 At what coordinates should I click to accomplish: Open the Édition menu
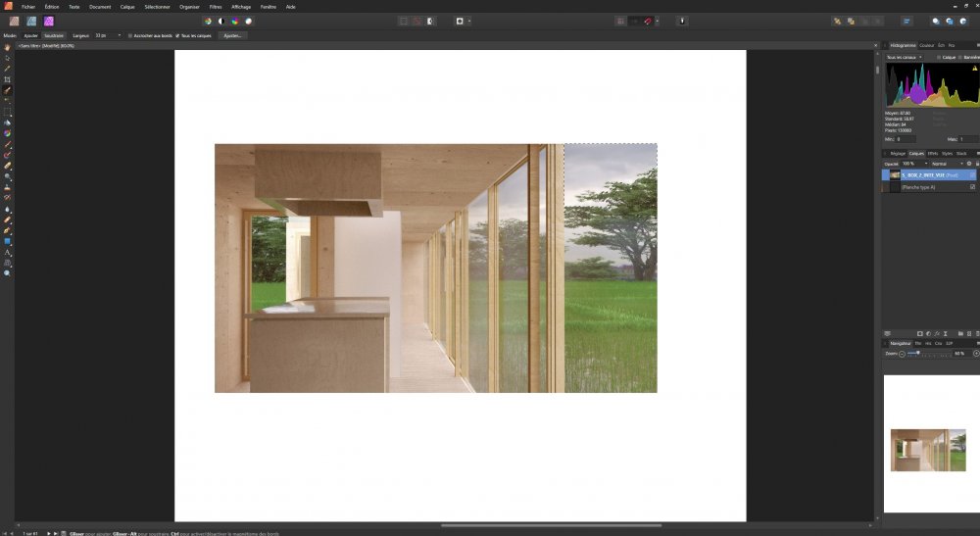52,7
